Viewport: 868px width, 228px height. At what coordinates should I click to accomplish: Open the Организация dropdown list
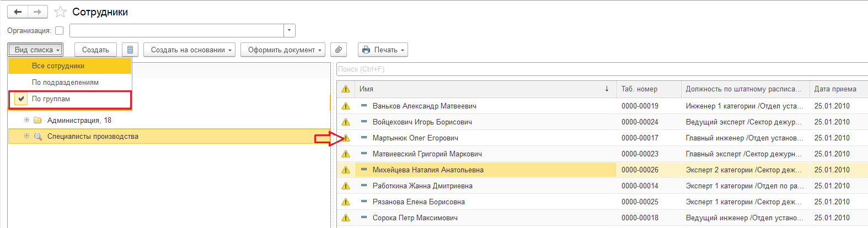pyautogui.click(x=290, y=31)
